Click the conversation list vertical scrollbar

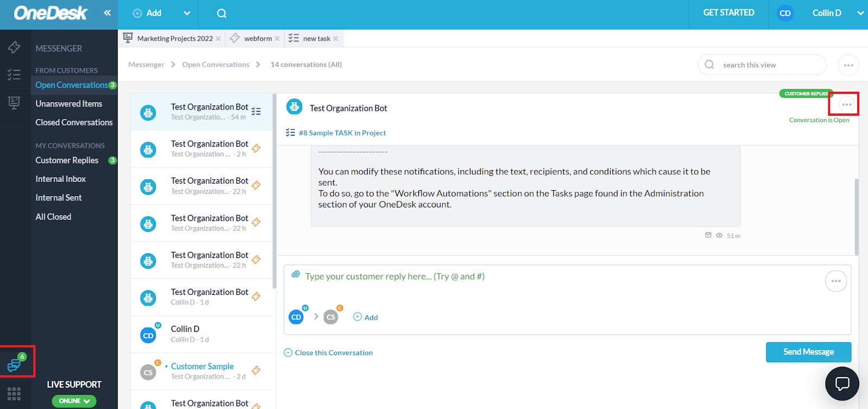tap(275, 191)
